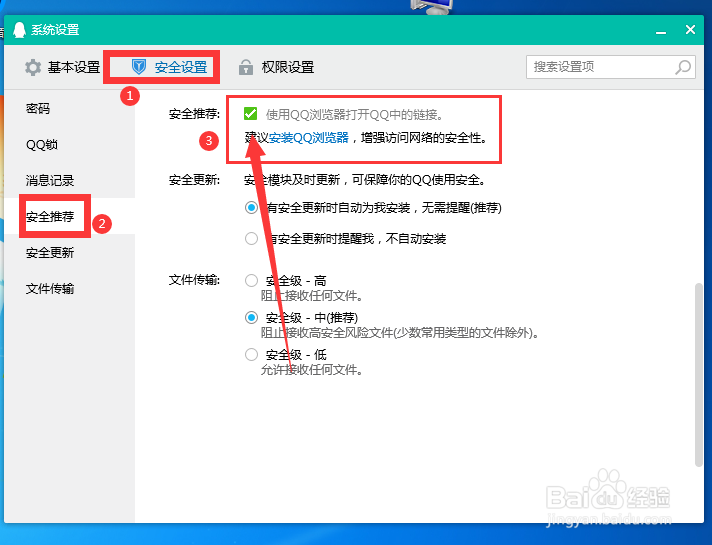Uncheck 使用QQ浏览器打开QQ中的链接 checkbox
The width and height of the screenshot is (712, 545).
(250, 114)
